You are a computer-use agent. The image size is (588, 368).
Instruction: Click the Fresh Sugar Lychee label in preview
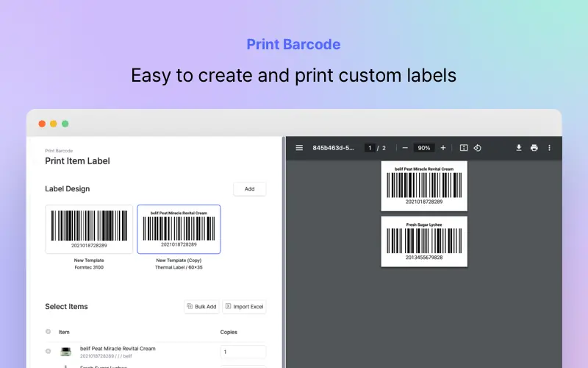424,241
